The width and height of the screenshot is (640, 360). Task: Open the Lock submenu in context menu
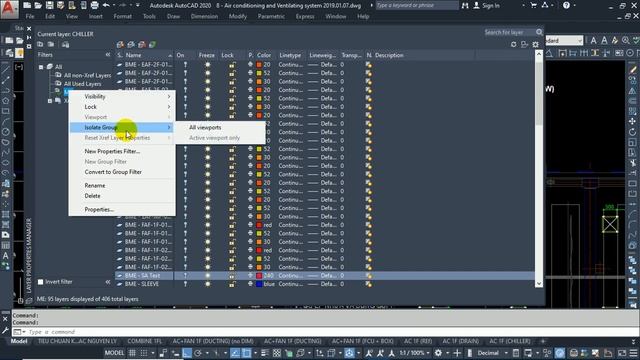pyautogui.click(x=122, y=107)
